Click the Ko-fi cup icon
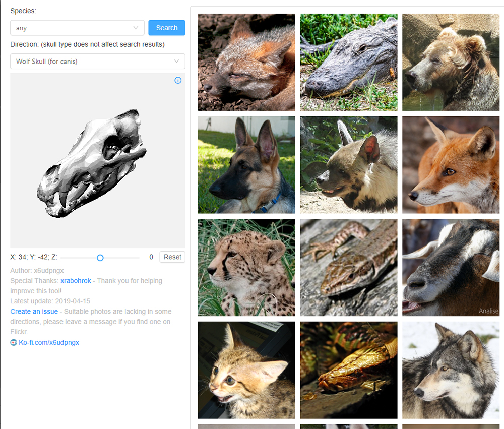The height and width of the screenshot is (429, 504). pyautogui.click(x=14, y=343)
